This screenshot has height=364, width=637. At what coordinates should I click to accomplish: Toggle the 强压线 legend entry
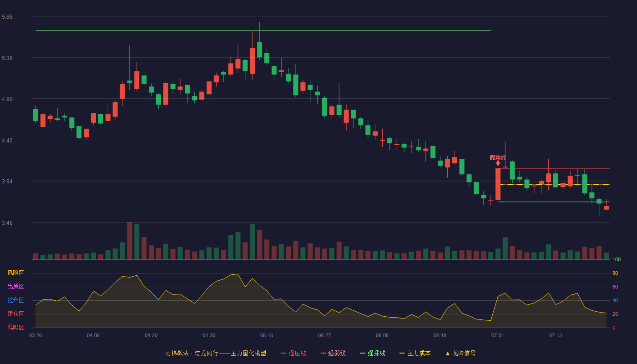293,353
